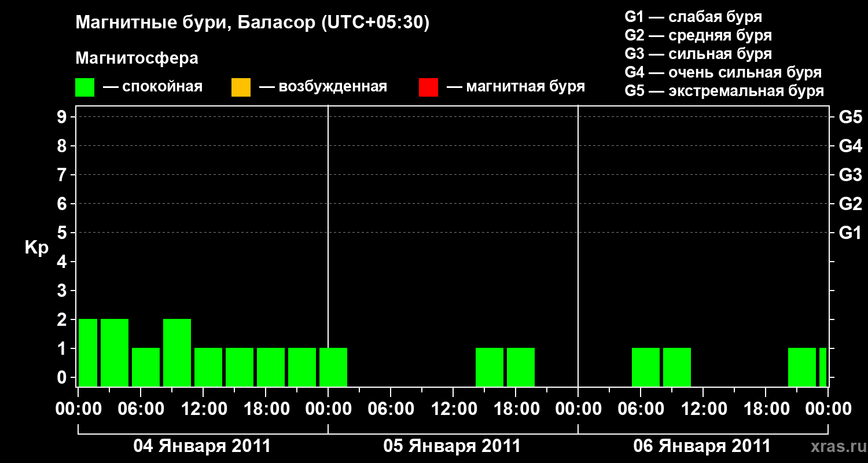Click the '05 Января 2011' date label
The image size is (868, 463).
point(452,446)
